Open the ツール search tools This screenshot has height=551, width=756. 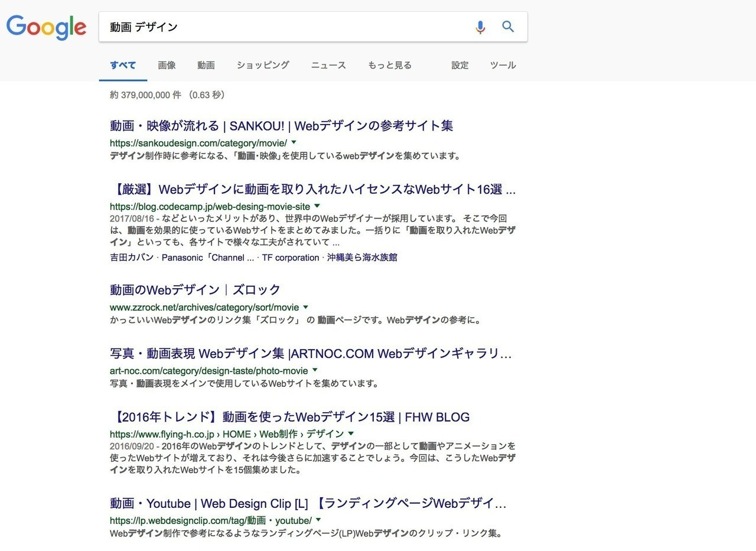click(503, 65)
